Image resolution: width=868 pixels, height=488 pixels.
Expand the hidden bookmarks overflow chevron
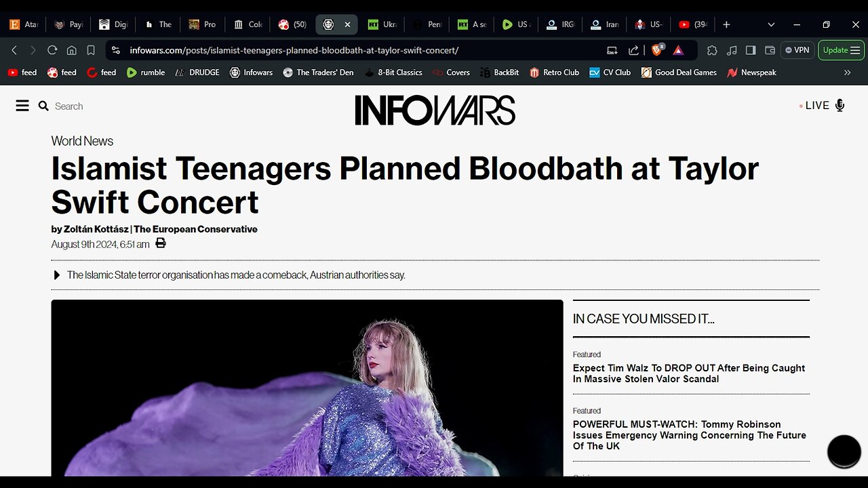click(x=847, y=73)
